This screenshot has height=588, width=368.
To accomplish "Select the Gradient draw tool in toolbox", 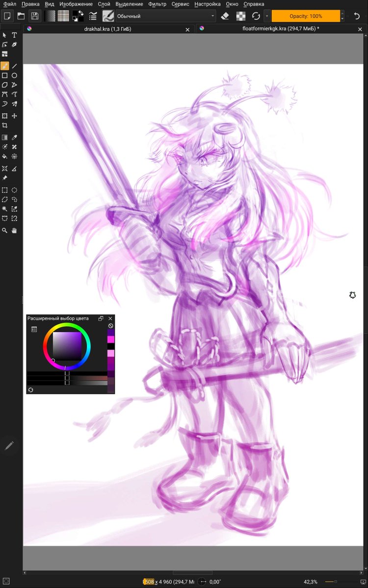I will pos(4,138).
